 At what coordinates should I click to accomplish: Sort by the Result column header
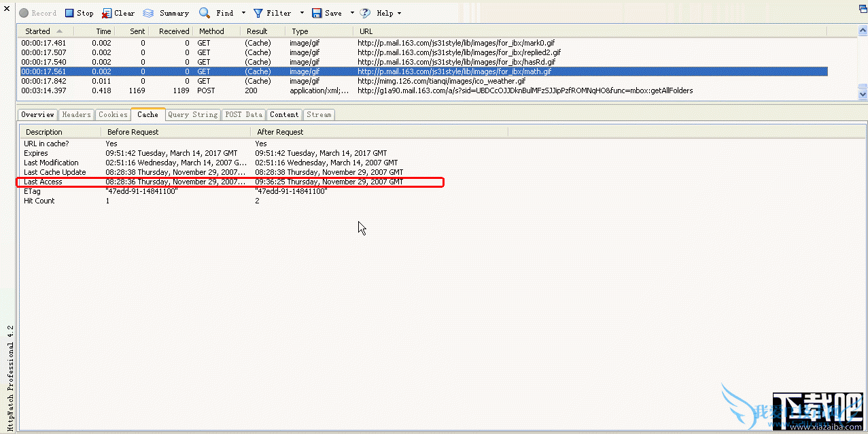[x=264, y=31]
